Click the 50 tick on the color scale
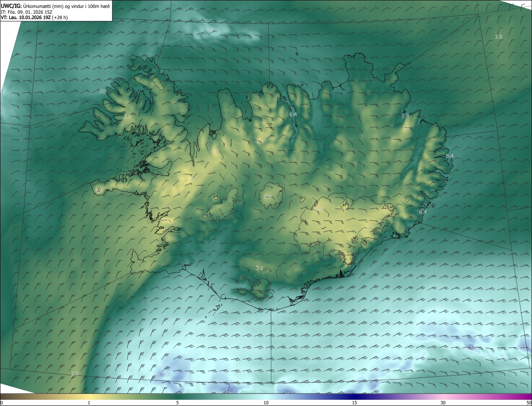Image resolution: width=532 pixels, height=406 pixels. pyautogui.click(x=529, y=403)
